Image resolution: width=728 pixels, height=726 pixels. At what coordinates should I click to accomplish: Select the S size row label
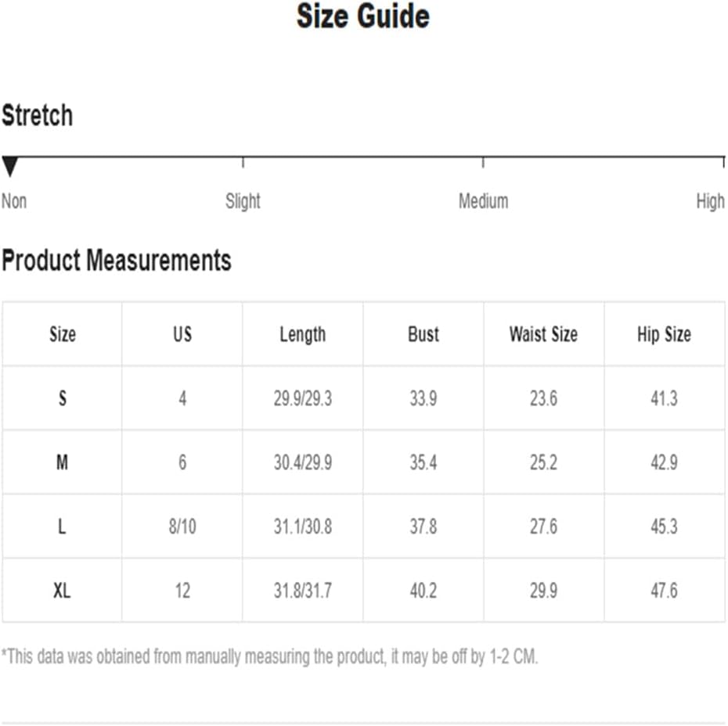click(x=62, y=398)
